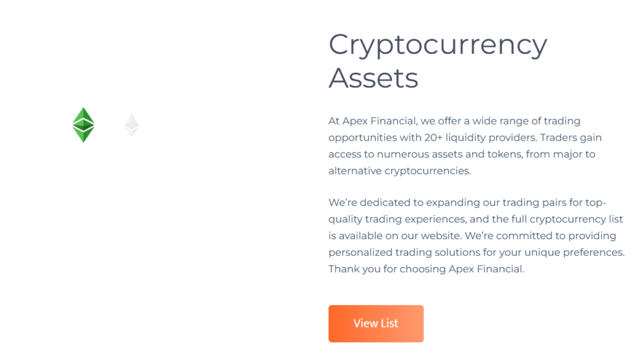Screen dimensions: 634x364
Task: Click the upper half of the Ethereum Classic emblem
Action: (83, 116)
